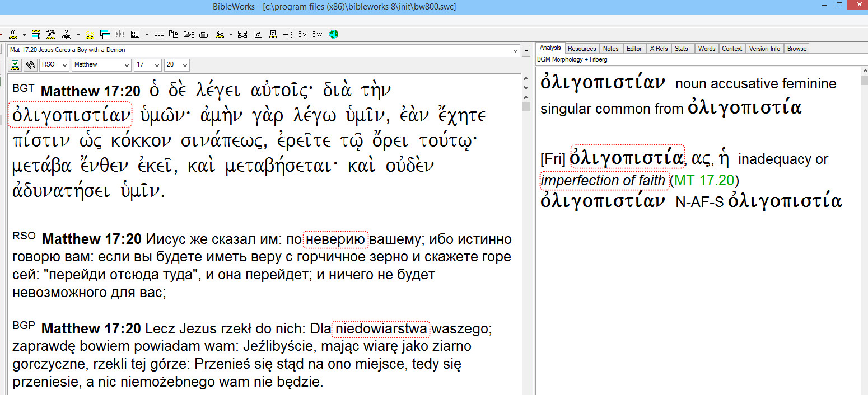Click the yellow sunrise toolbar icon

pyautogui.click(x=90, y=34)
